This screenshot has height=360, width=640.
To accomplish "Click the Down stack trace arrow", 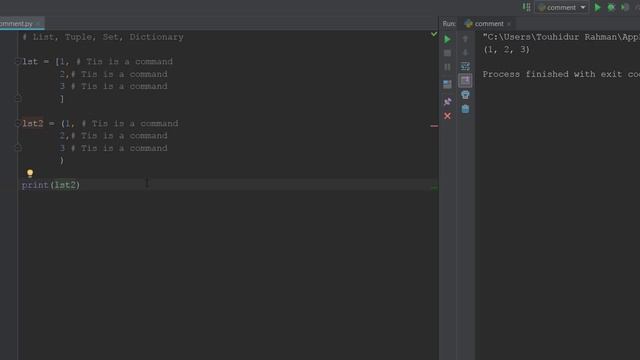I will coord(465,53).
